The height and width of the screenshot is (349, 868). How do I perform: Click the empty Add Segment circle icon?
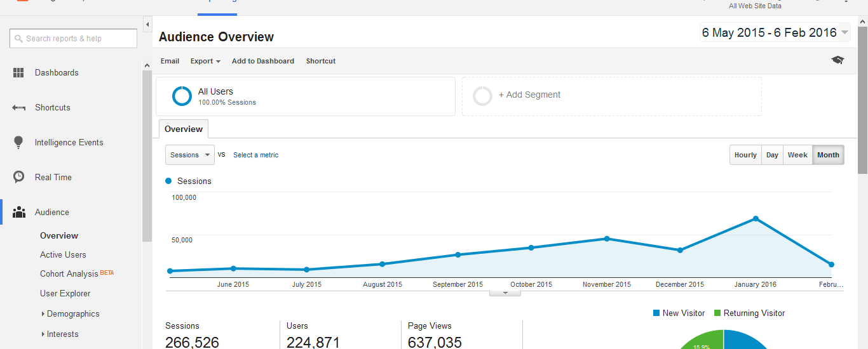483,96
